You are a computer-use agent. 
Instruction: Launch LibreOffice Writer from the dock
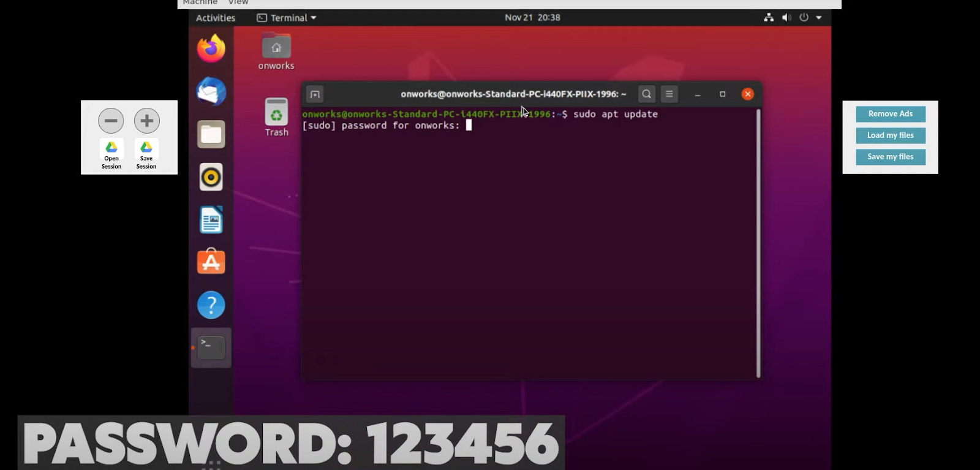point(211,219)
